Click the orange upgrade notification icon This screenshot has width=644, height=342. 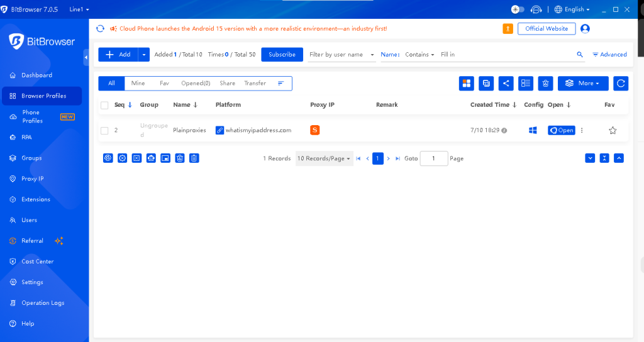508,29
